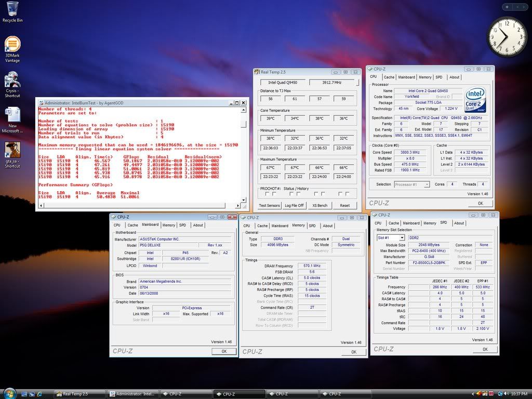Click OK in CPU-Z processor window

[x=481, y=204]
